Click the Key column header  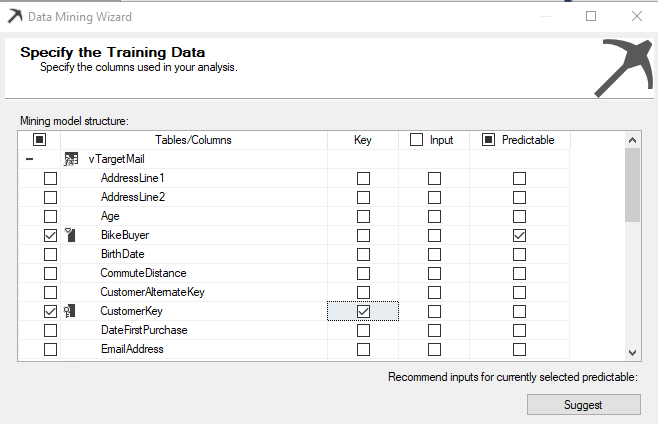click(x=363, y=140)
